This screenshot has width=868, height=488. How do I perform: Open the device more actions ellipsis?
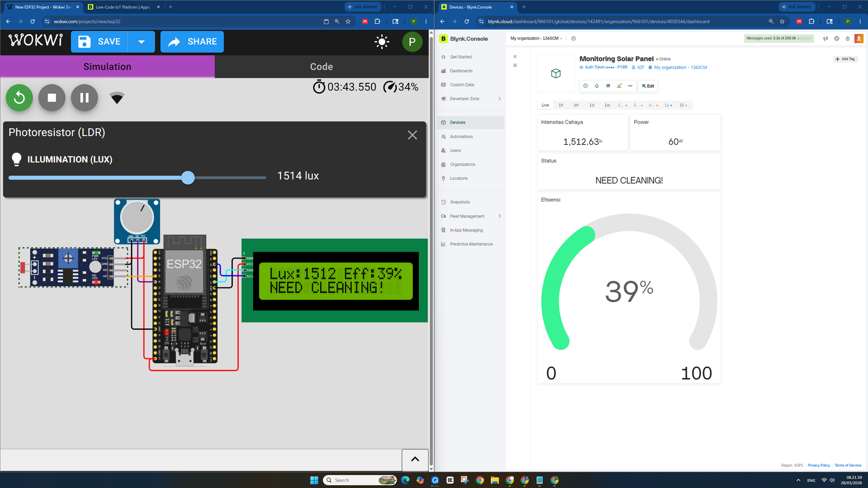(x=630, y=86)
